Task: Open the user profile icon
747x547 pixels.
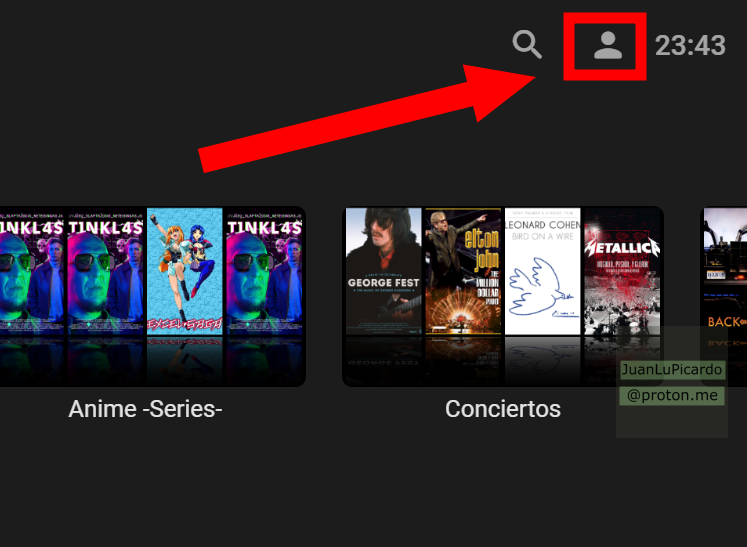Action: pos(608,46)
